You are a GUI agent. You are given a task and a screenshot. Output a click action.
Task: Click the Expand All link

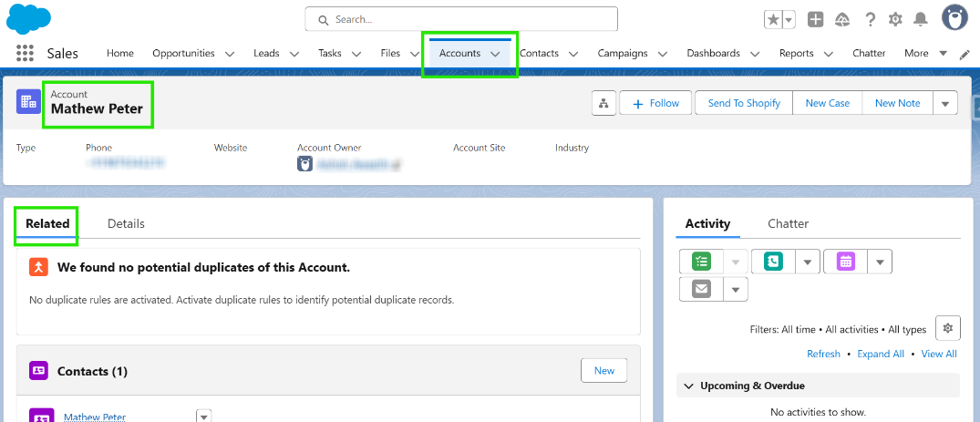881,354
